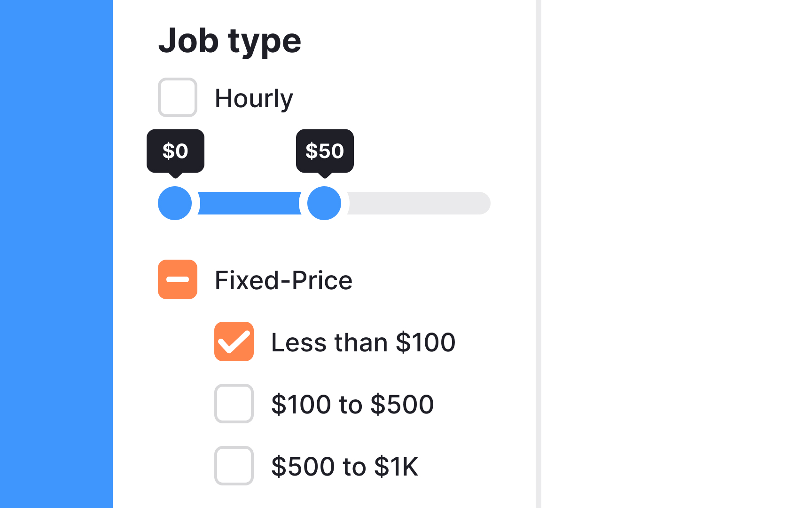The image size is (812, 508).
Task: Click the Hourly label text
Action: (x=254, y=97)
